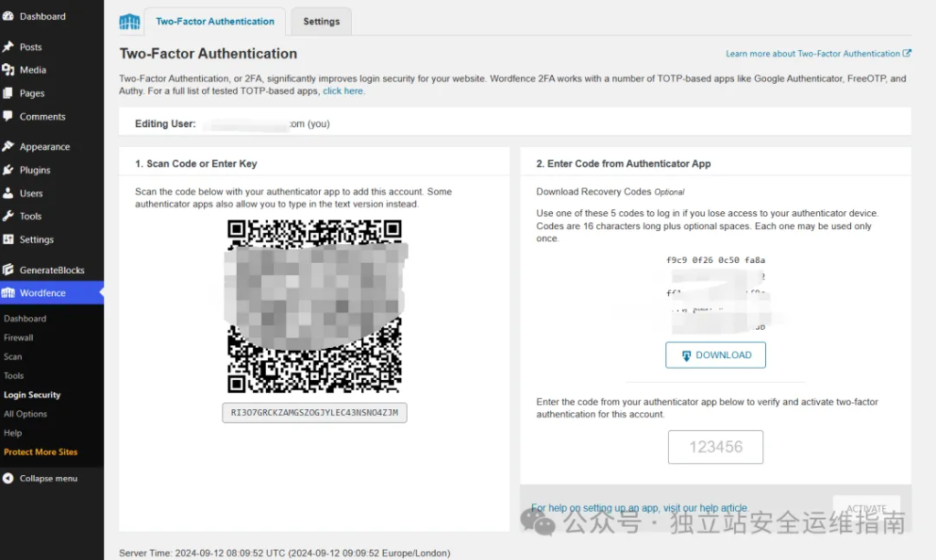
Task: Click the download arrow icon in DOWNLOAD button
Action: point(686,355)
